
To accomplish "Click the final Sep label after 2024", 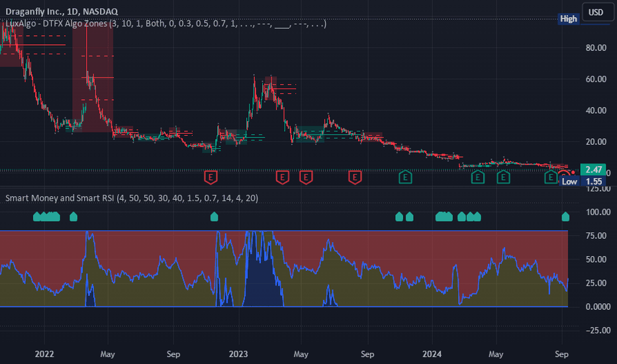I will coord(561,354).
